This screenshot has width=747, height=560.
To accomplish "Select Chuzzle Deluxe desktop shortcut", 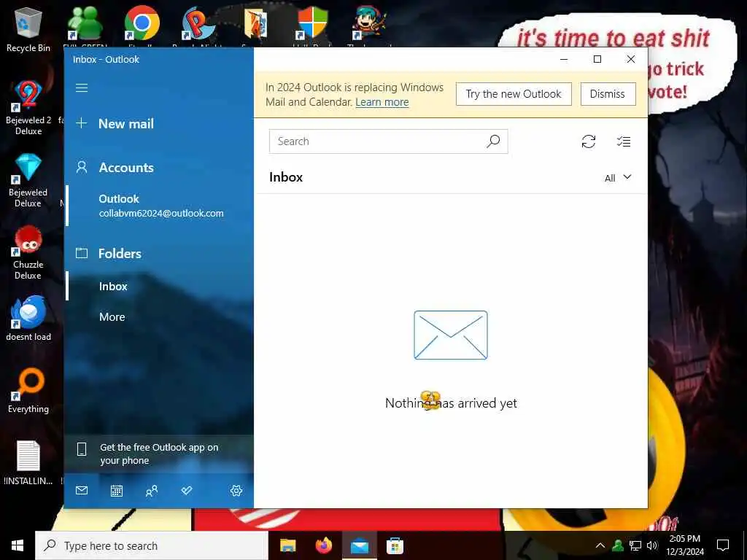I will [28, 252].
